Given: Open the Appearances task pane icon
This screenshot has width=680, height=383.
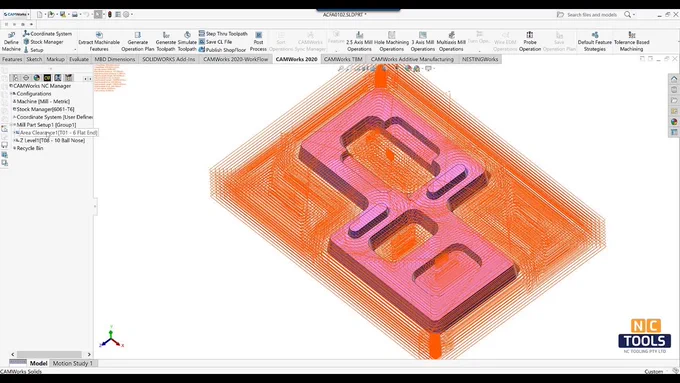Looking at the screenshot, I should point(673,122).
